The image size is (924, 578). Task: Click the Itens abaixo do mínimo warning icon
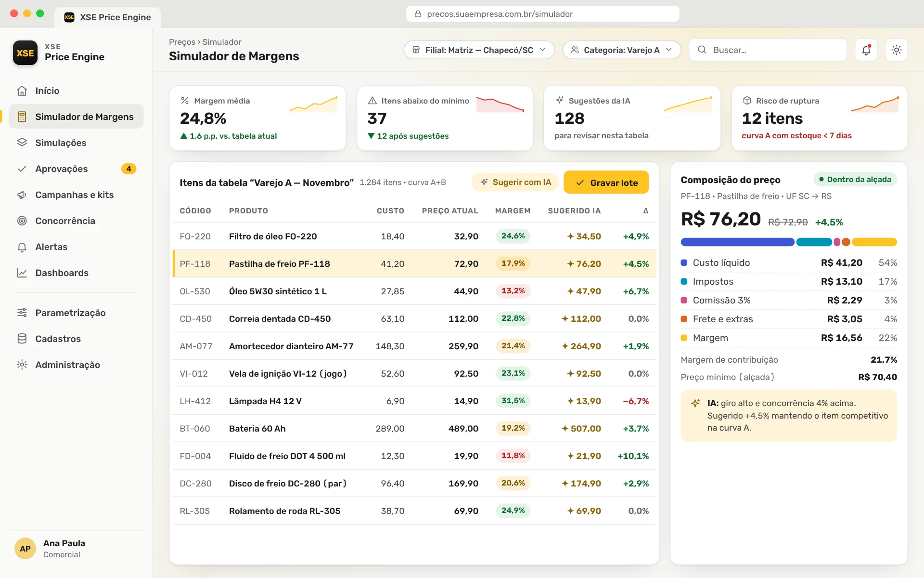pyautogui.click(x=372, y=100)
